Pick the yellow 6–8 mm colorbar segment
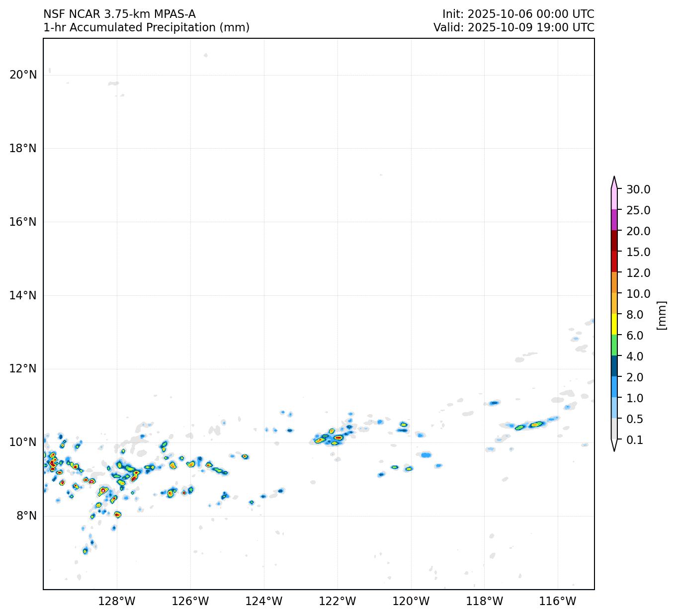676x616 pixels. (614, 325)
